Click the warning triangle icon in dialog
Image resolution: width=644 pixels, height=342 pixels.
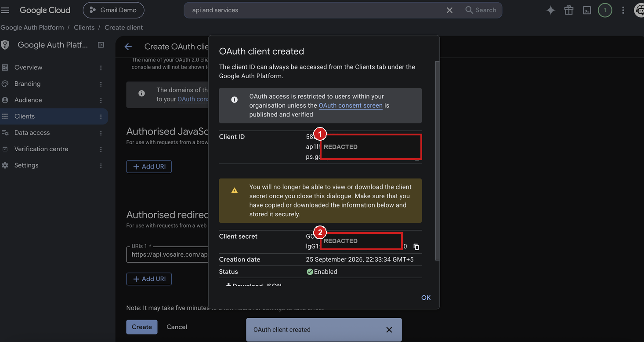(x=235, y=190)
